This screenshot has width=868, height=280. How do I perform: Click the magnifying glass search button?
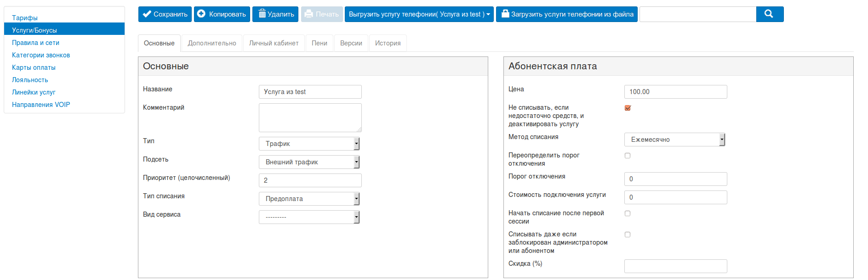tap(769, 14)
